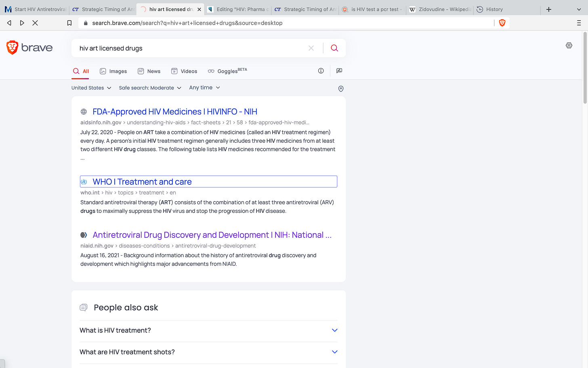Select the 'Strategic Timing of An' tab after 'Editing HIV: Pharma'

coord(305,9)
